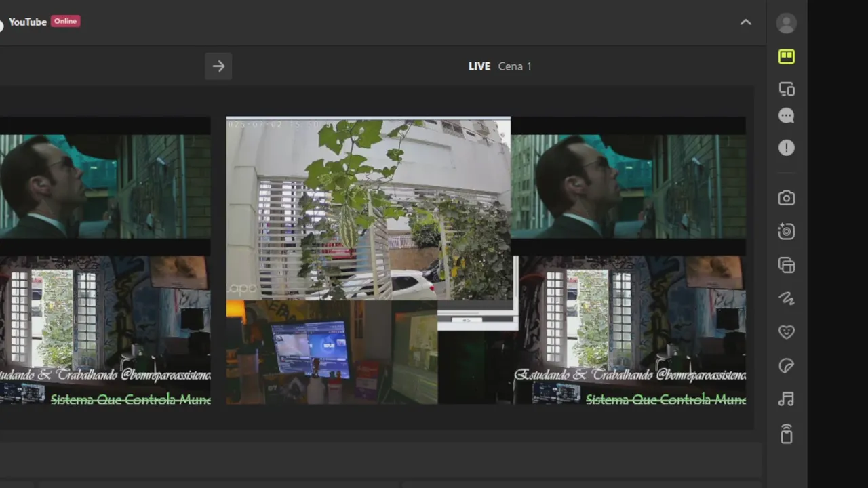Select the center security camera preview
The width and height of the screenshot is (868, 488).
369,208
